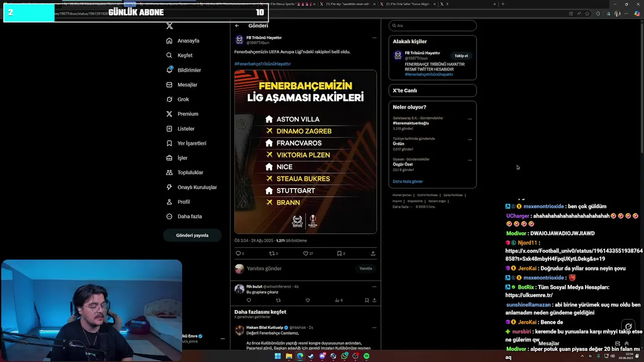
Task: Repost fth bulut's comment
Action: click(278, 300)
